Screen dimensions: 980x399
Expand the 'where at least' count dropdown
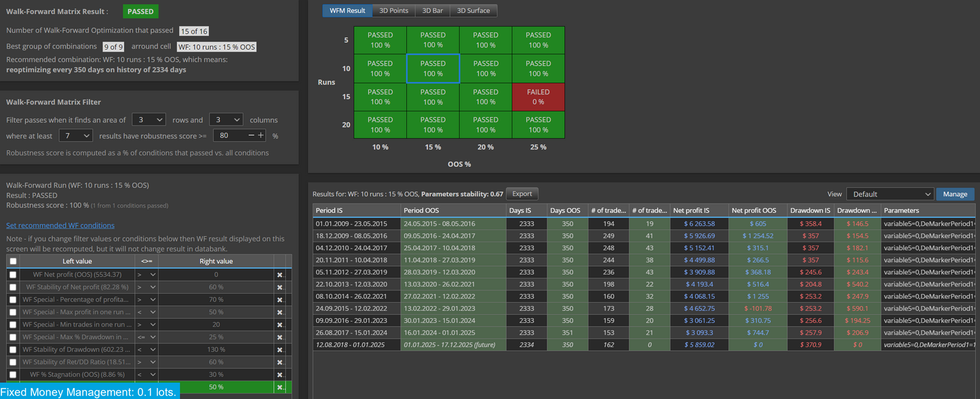click(x=76, y=136)
